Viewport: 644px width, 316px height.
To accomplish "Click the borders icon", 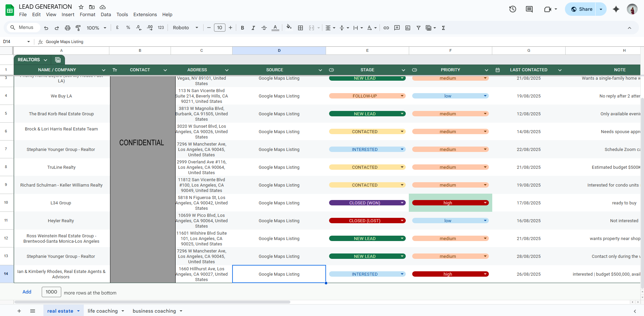I will [x=300, y=28].
